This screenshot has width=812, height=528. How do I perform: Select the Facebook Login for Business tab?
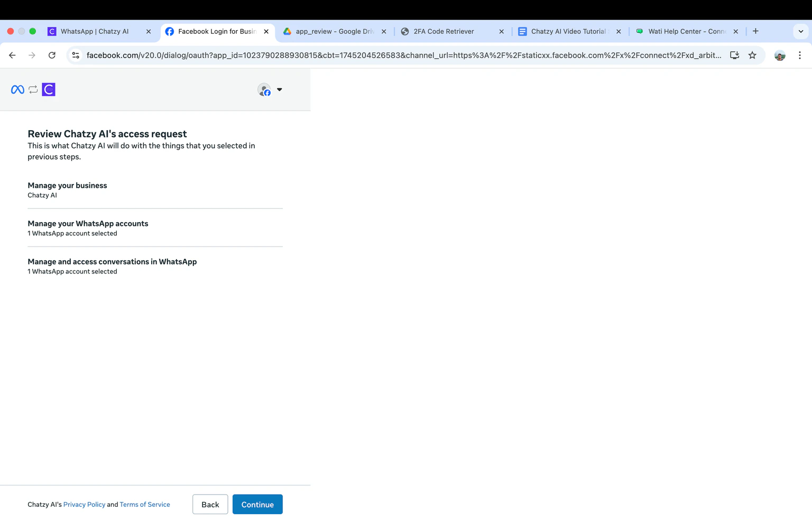[x=217, y=31]
